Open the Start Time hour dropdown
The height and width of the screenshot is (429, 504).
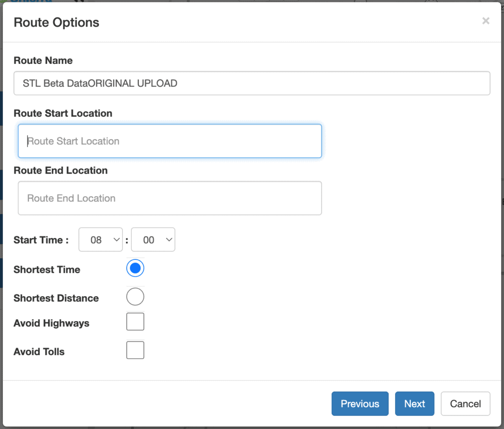100,240
